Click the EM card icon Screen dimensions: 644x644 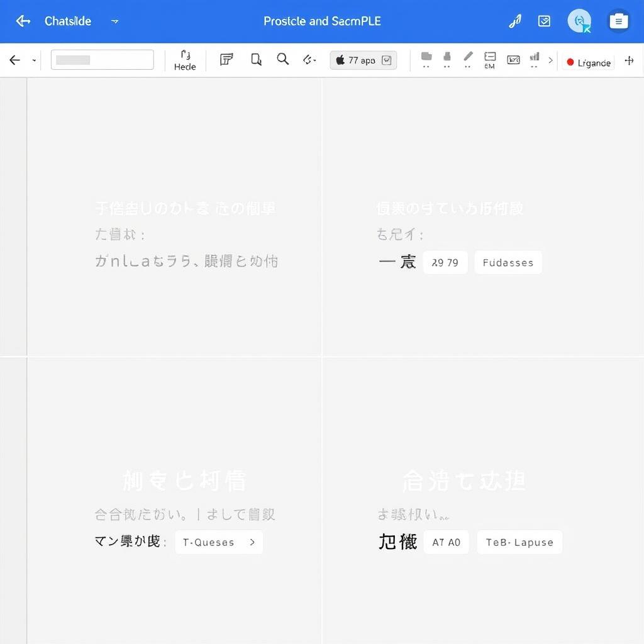point(490,59)
